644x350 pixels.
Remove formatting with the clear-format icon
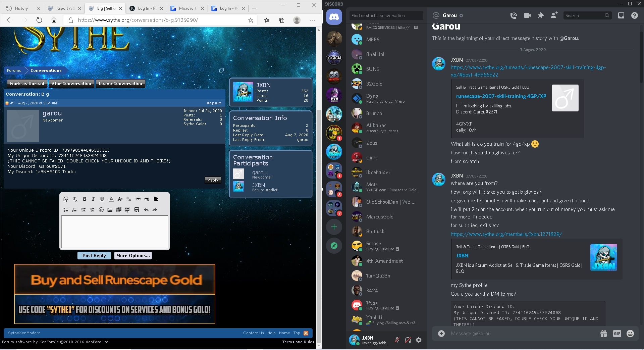(x=75, y=199)
